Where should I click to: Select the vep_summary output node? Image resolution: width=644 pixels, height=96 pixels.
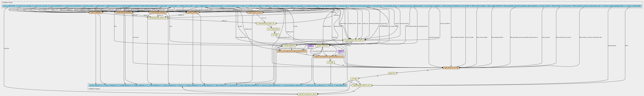(233, 85)
